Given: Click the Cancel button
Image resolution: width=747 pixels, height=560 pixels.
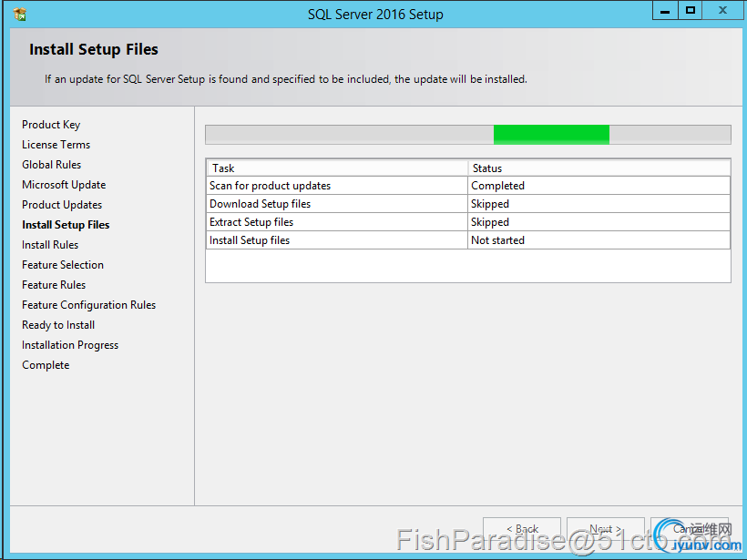Looking at the screenshot, I should (690, 529).
